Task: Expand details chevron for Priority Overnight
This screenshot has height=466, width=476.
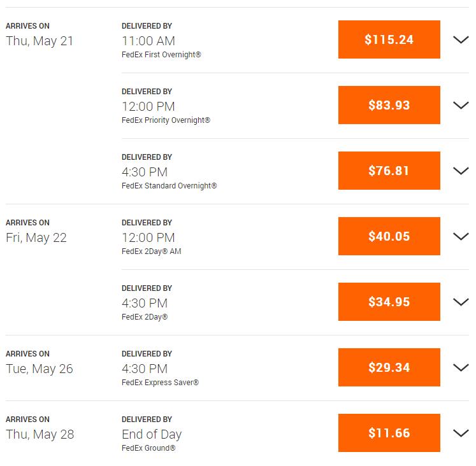Action: 461,105
